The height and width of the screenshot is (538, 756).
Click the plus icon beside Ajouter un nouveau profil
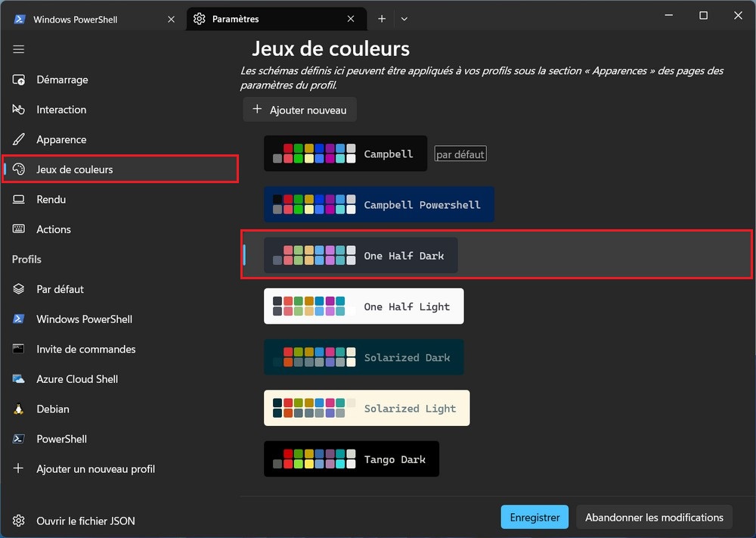(18, 468)
